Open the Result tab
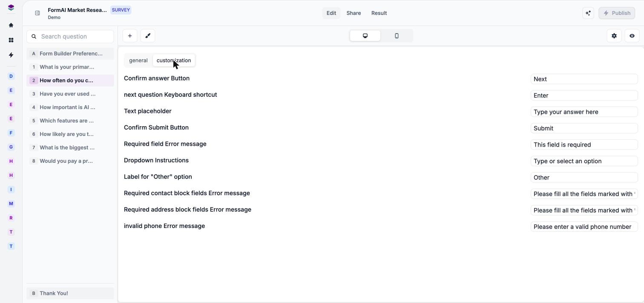Screen dimensions: 644x303 379,13
